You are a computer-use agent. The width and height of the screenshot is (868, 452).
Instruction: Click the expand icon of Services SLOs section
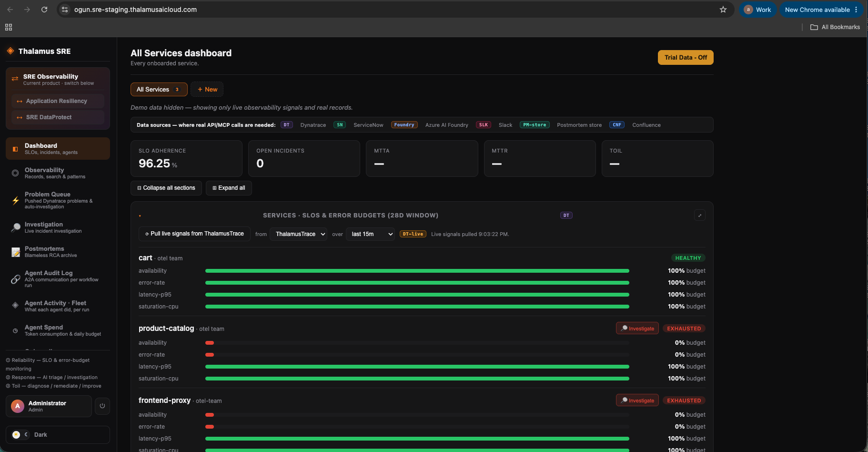pyautogui.click(x=699, y=216)
